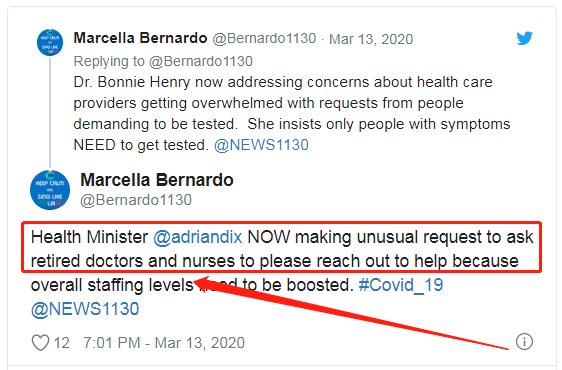Open the bold Marcella Bernardo name in the top reply
The width and height of the screenshot is (562, 370).
(x=140, y=38)
